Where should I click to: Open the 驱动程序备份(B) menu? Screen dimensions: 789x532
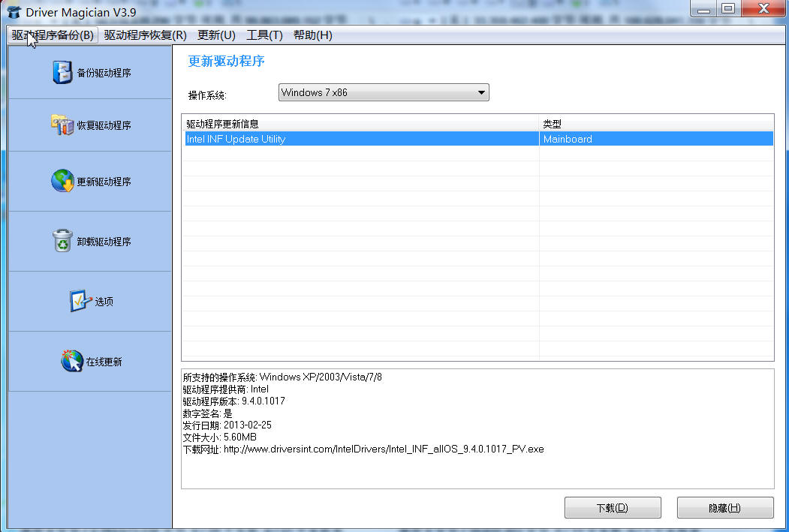pos(53,35)
